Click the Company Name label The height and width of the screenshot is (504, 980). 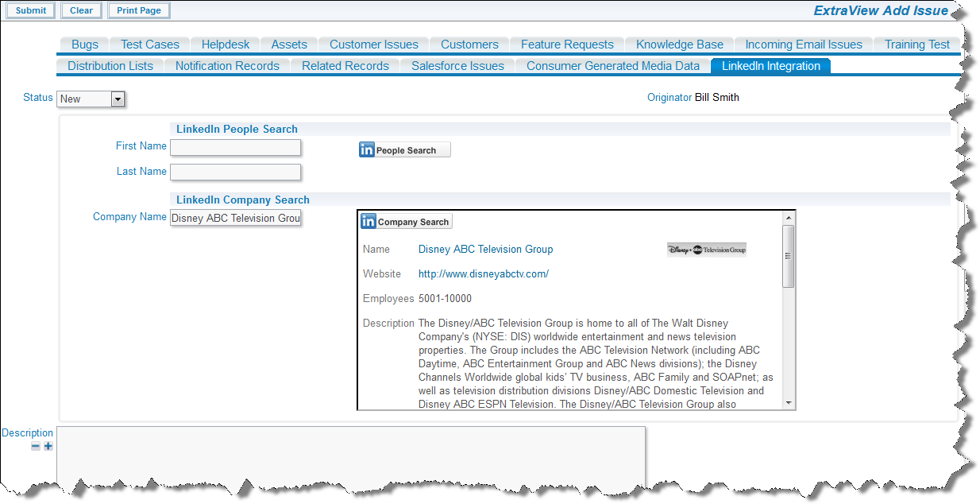coord(129,217)
